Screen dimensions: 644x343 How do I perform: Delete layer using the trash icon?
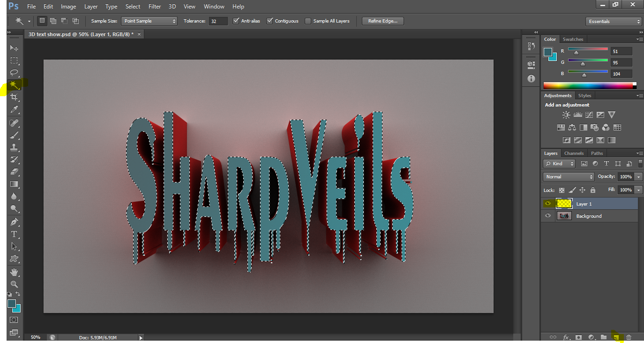(629, 337)
